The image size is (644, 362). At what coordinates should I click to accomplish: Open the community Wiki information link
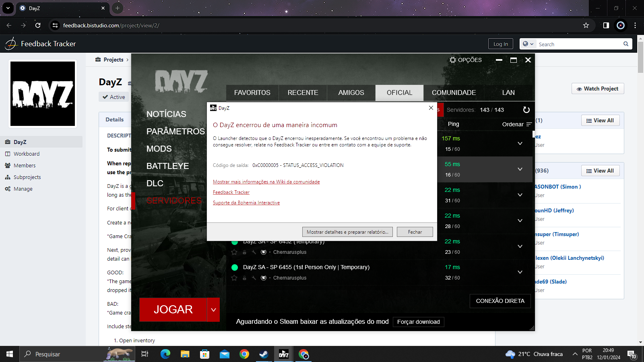click(266, 182)
